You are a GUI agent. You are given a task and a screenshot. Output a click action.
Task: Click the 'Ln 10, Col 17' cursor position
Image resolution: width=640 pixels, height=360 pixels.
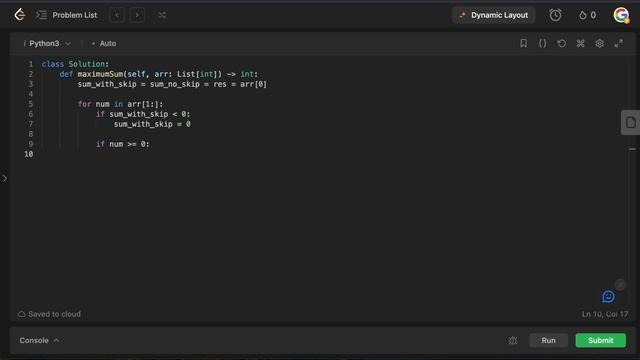(x=605, y=314)
